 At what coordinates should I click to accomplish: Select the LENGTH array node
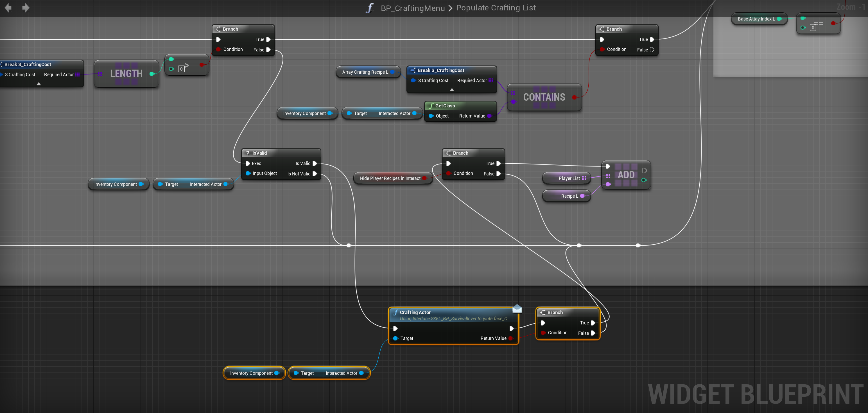click(x=126, y=73)
